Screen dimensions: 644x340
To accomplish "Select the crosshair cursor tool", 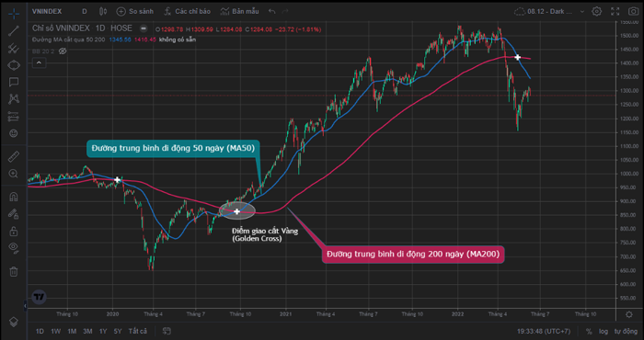I will [x=14, y=13].
